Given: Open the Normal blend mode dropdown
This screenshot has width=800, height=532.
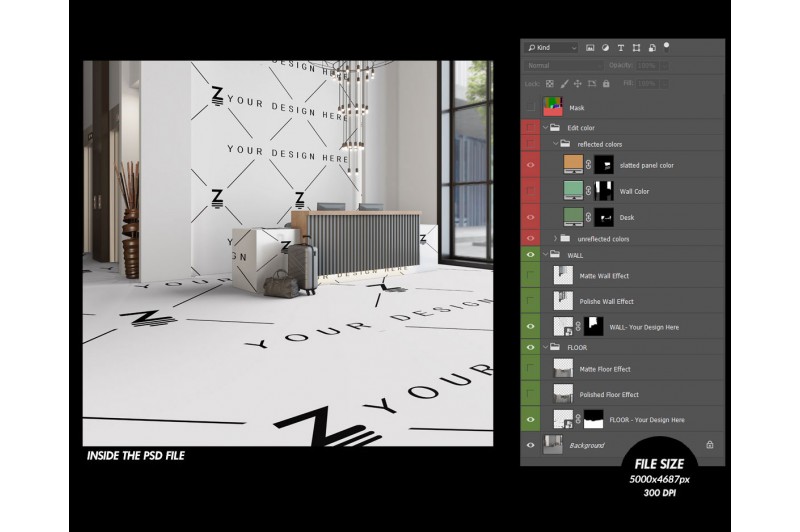Looking at the screenshot, I should (564, 65).
